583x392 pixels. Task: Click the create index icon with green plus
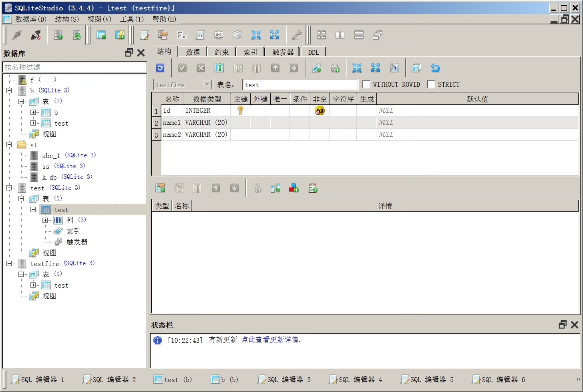coord(316,68)
